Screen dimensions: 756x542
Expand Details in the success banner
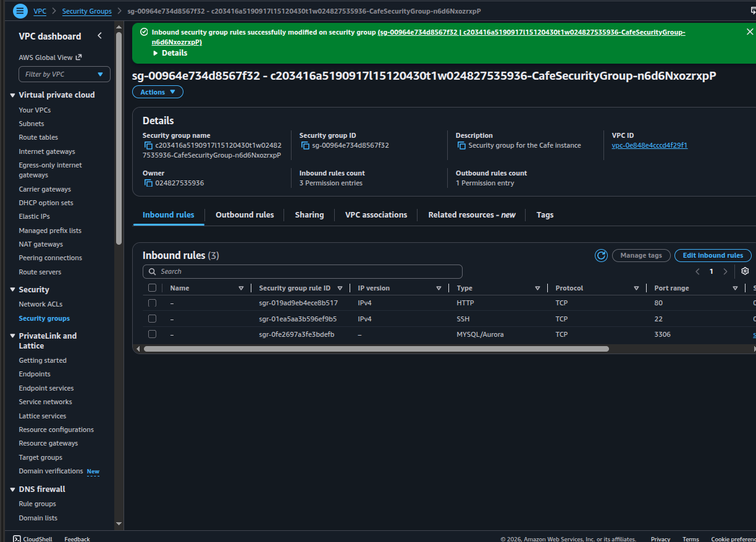pyautogui.click(x=170, y=53)
